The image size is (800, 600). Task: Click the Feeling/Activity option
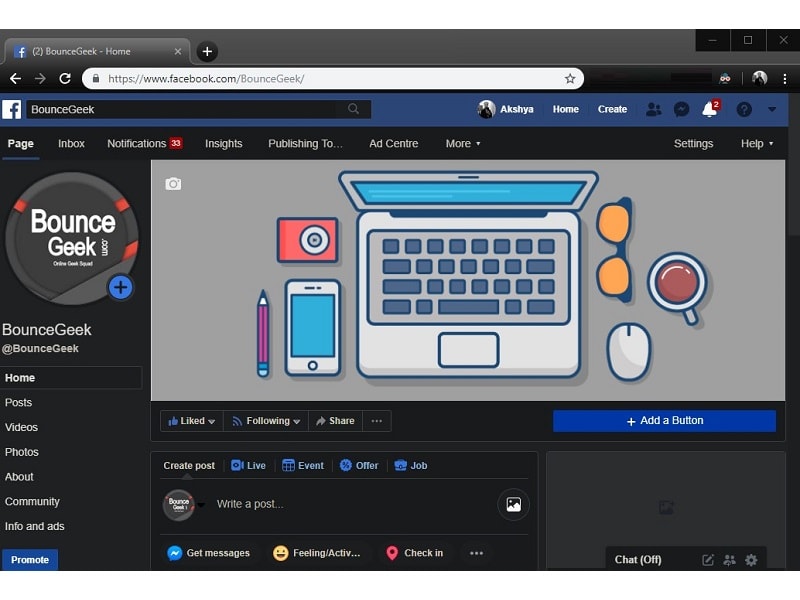click(317, 553)
